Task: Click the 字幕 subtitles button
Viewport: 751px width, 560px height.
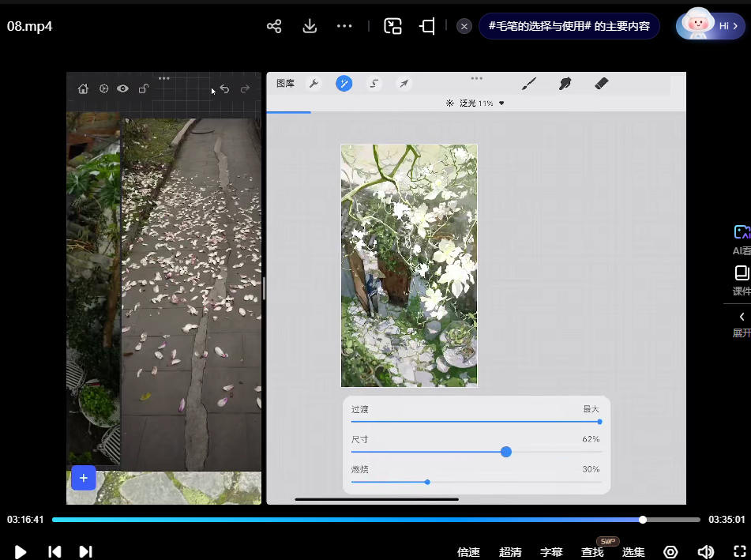Action: click(551, 552)
